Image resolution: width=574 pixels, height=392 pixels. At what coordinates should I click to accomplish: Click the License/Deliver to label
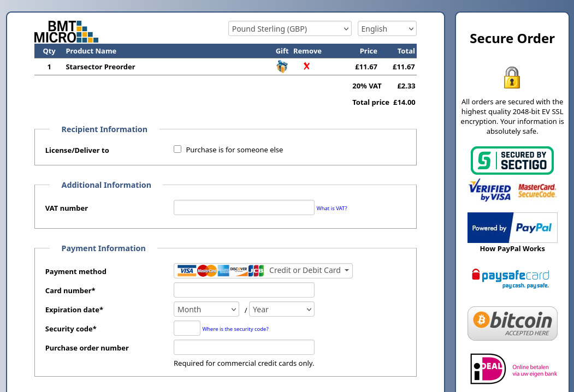pos(77,151)
